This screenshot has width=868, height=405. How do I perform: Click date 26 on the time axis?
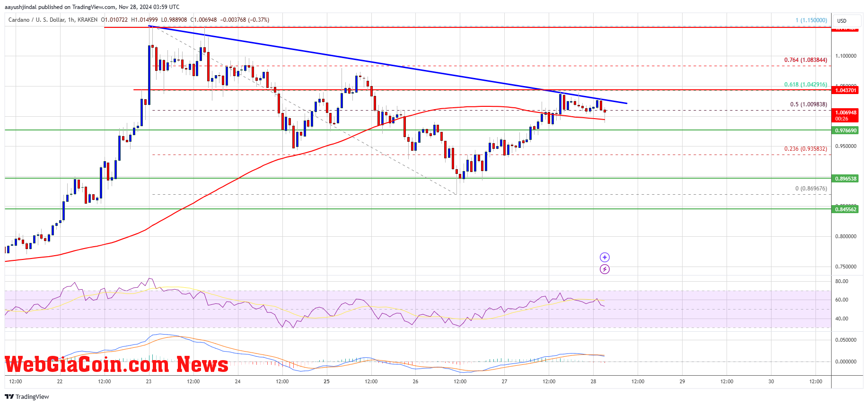(415, 381)
